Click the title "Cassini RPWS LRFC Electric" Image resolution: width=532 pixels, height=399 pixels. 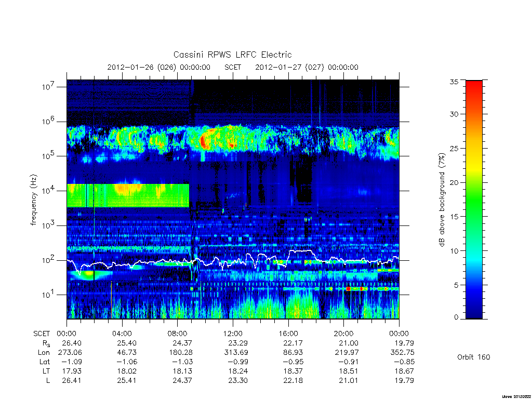(232, 55)
